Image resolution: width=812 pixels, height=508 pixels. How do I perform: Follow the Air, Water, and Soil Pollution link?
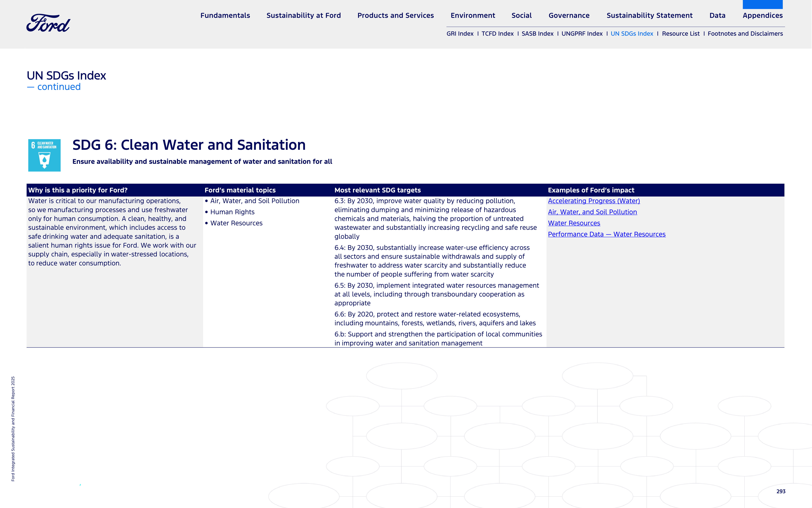click(592, 212)
